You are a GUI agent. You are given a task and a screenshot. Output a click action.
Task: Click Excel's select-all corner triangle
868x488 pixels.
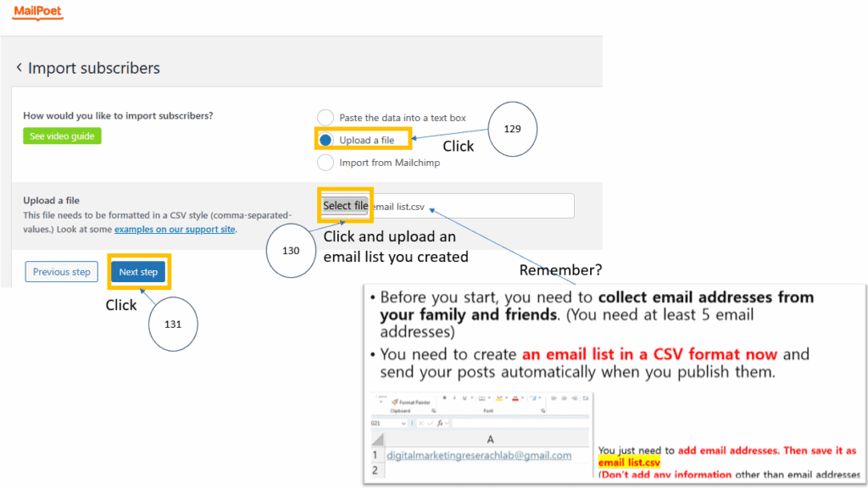(379, 440)
